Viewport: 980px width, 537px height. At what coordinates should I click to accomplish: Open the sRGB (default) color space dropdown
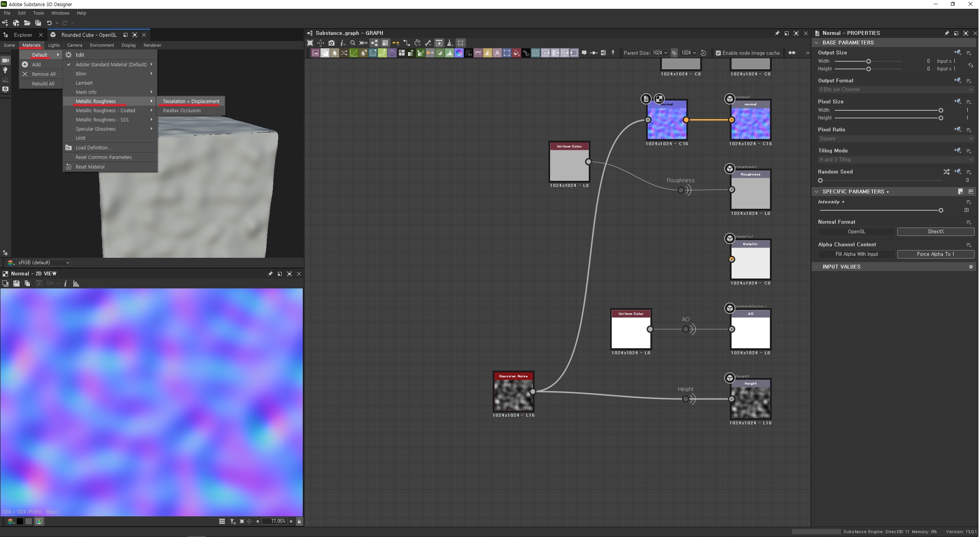click(x=44, y=263)
